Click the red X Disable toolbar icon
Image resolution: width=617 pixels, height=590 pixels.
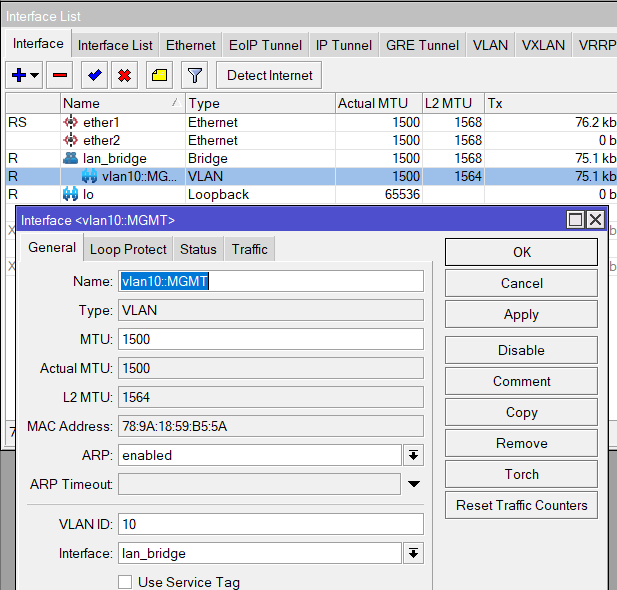(124, 75)
